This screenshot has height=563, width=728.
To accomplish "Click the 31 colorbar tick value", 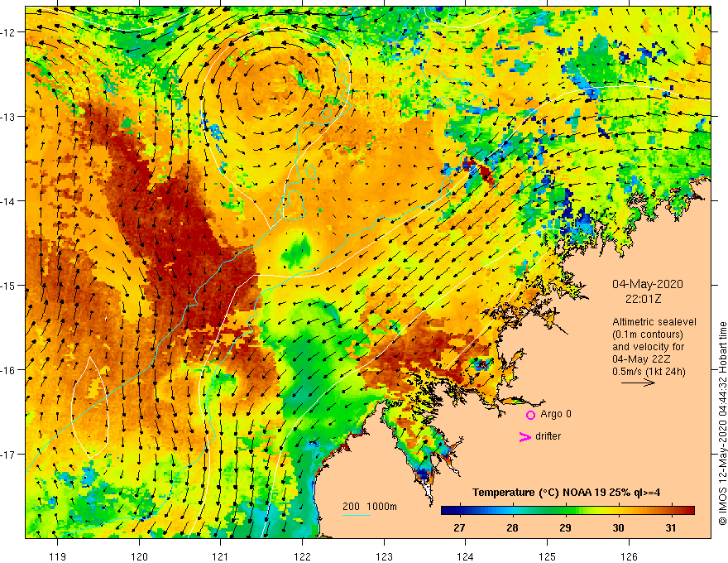I will 670,527.
